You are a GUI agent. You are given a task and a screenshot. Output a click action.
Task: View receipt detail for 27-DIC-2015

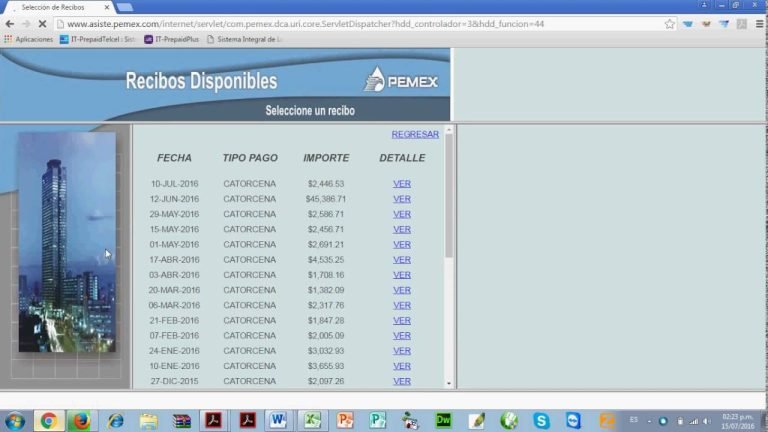[402, 381]
